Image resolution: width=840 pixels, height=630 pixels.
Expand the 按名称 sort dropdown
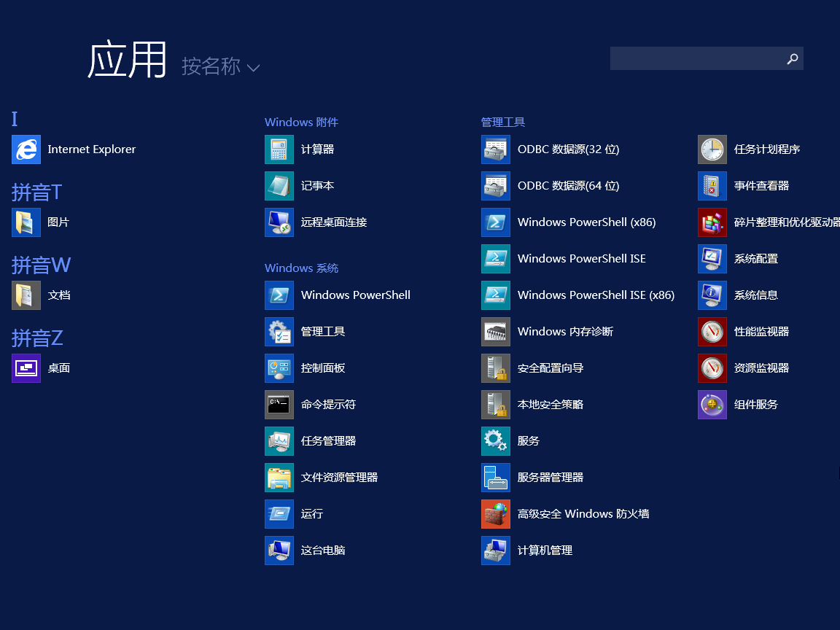[x=221, y=67]
